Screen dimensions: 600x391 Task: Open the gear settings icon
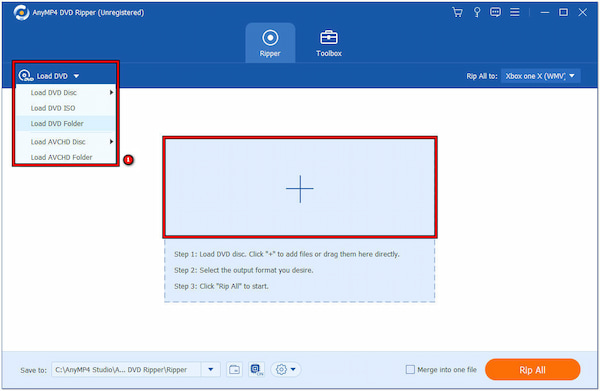click(281, 370)
